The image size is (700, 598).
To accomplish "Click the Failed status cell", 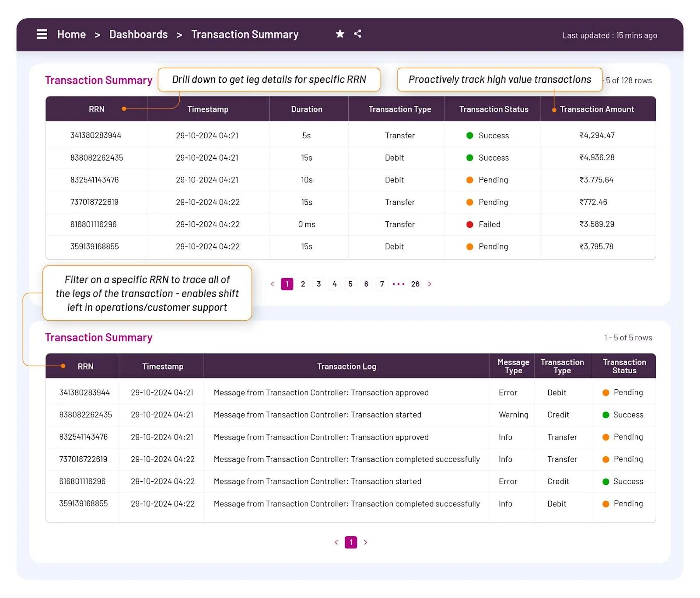I will (x=483, y=224).
